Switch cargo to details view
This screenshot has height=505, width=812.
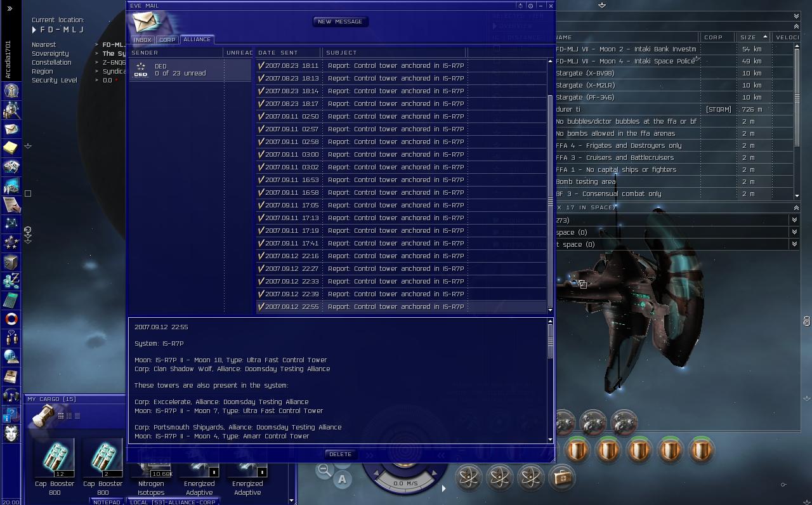(x=69, y=416)
